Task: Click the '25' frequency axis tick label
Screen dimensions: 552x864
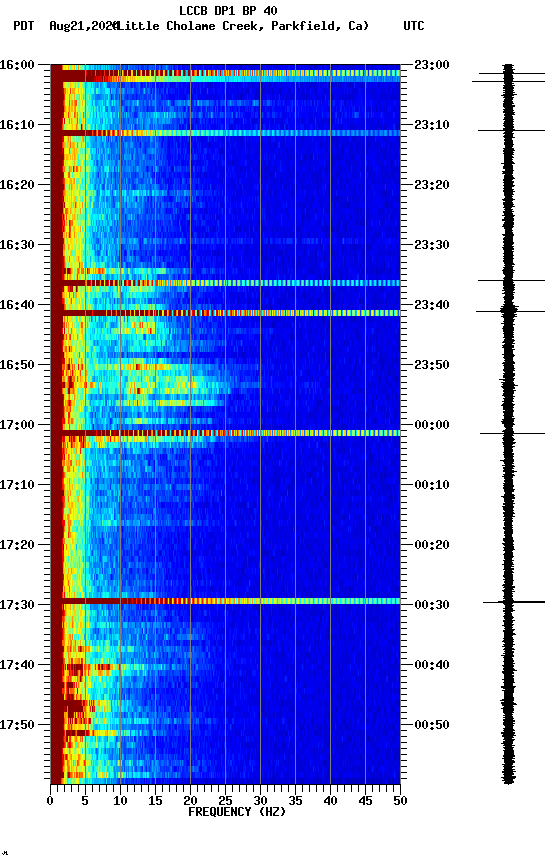Action: 225,801
